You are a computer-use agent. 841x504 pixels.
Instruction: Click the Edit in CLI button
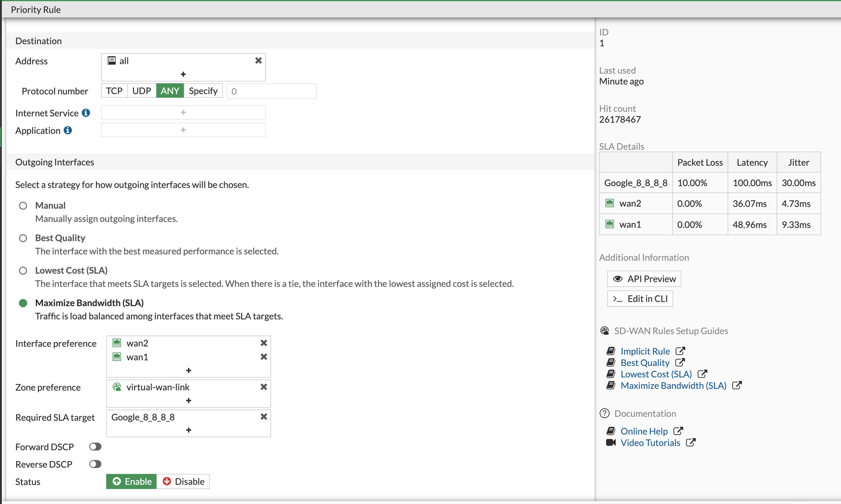tap(640, 299)
